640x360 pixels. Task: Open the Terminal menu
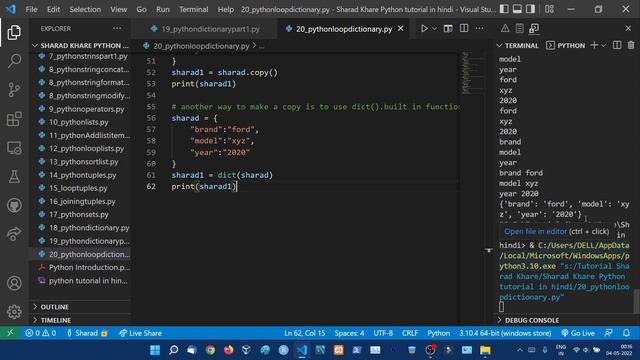point(193,9)
